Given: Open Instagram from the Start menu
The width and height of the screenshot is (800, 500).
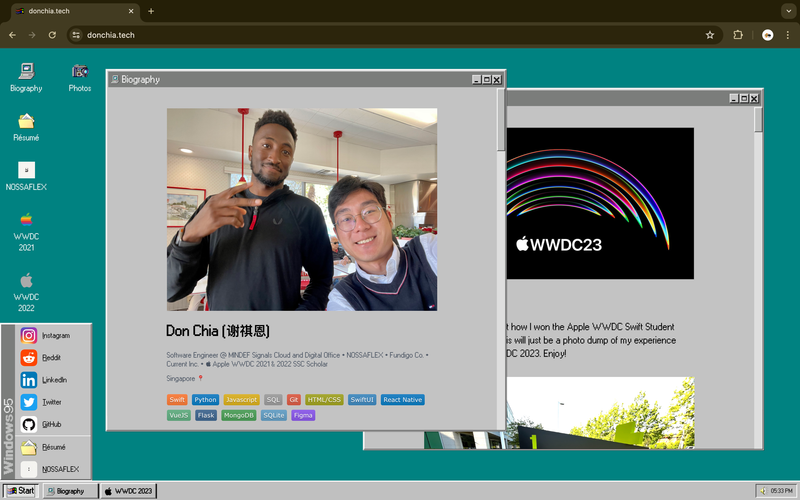Looking at the screenshot, I should pos(53,335).
